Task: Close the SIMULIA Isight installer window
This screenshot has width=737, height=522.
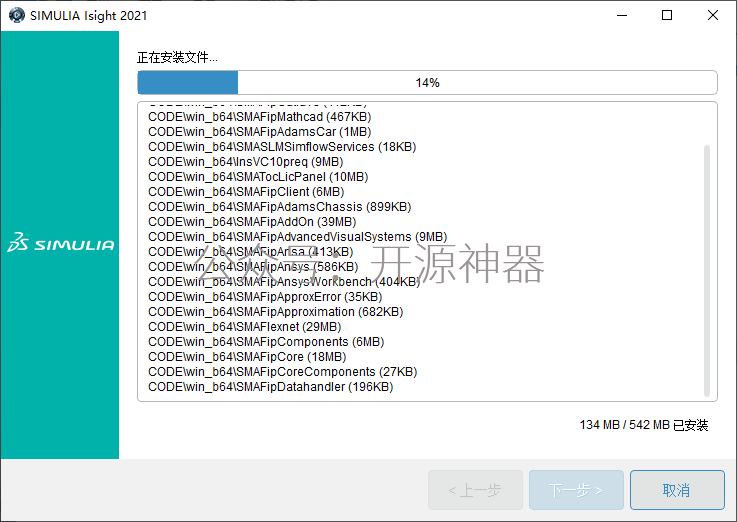Action: 713,16
